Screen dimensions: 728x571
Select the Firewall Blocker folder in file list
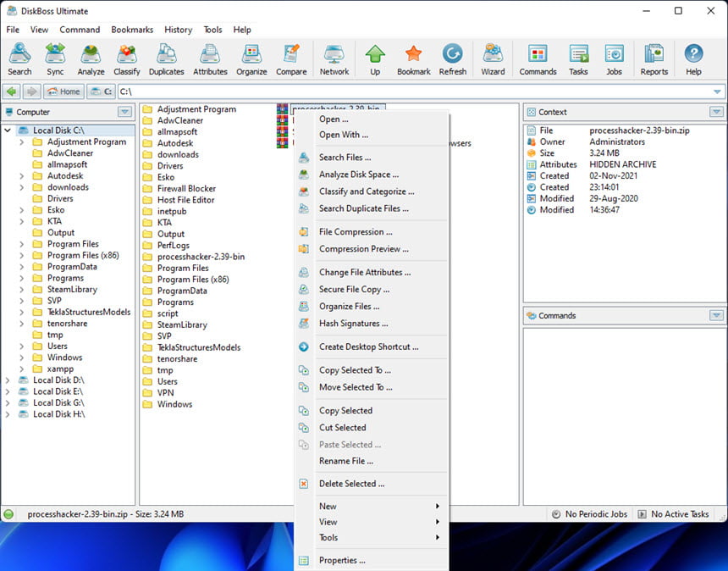click(186, 189)
